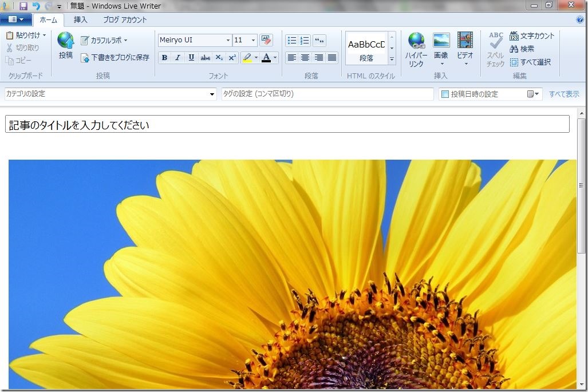The width and height of the screenshot is (588, 392).
Task: Center align the paragraph
Action: pos(305,57)
